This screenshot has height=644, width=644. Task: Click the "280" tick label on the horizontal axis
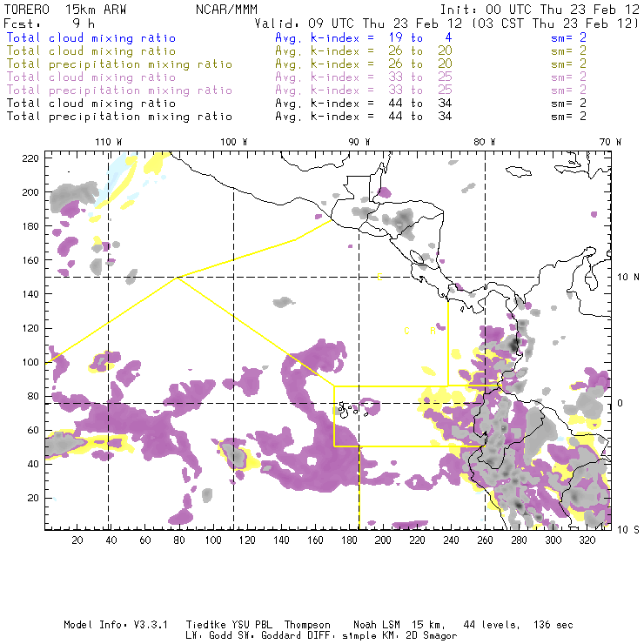tap(520, 540)
